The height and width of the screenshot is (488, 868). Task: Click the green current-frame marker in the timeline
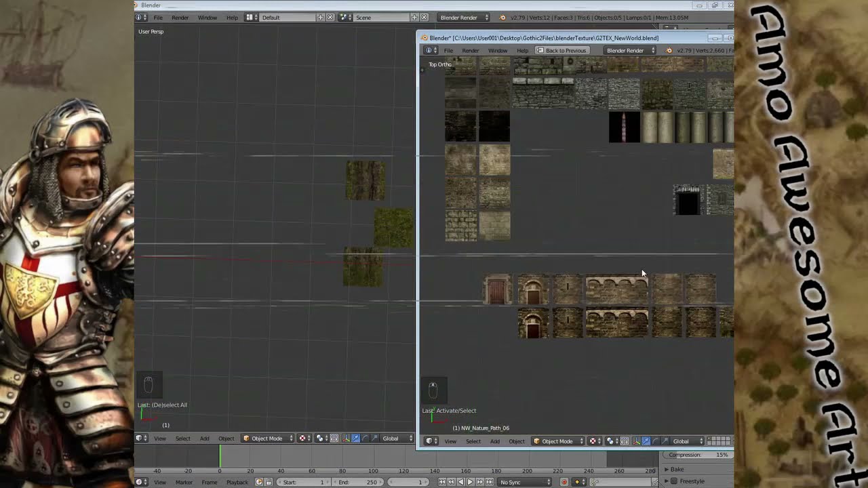click(220, 455)
